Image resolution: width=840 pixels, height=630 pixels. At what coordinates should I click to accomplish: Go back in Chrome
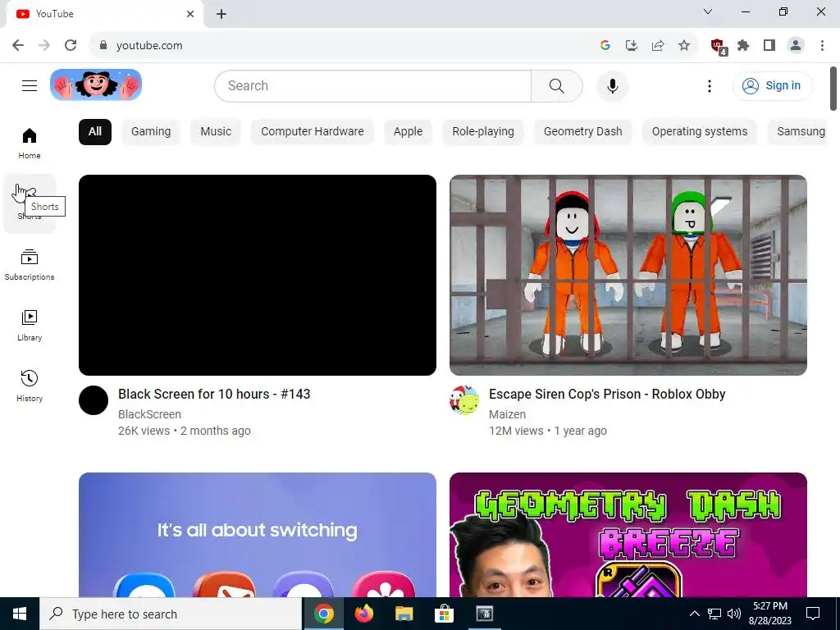coord(18,46)
